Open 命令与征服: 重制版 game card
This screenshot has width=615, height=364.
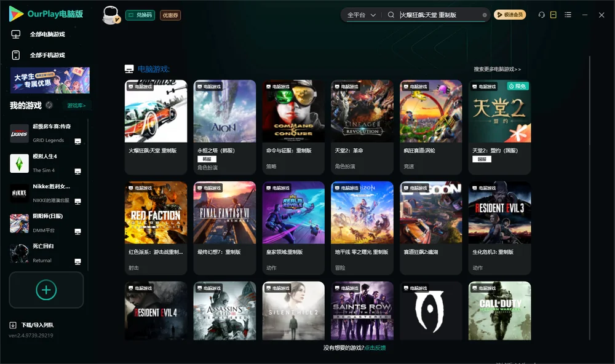tap(293, 127)
